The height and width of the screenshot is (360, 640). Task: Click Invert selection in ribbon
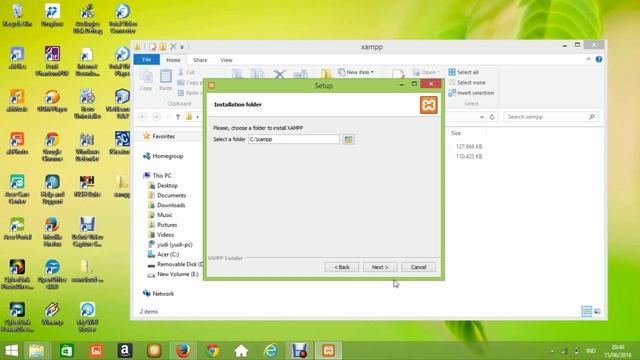click(471, 93)
